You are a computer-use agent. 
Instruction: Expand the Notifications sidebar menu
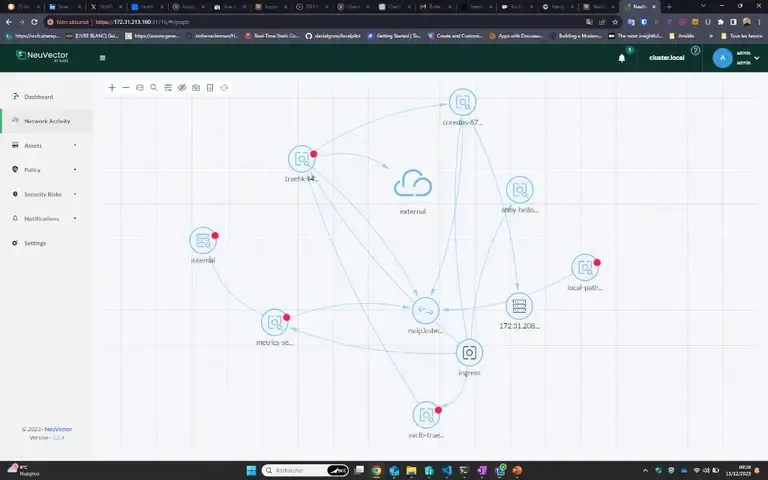pos(44,218)
